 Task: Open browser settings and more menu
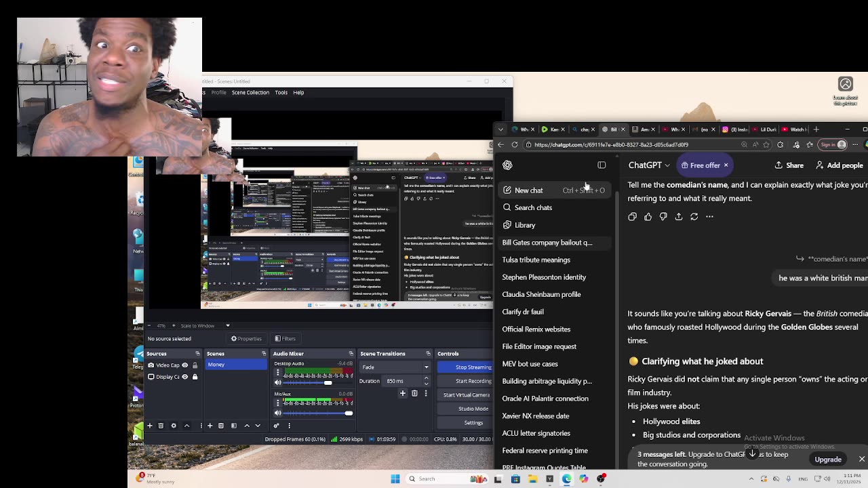[x=855, y=144]
